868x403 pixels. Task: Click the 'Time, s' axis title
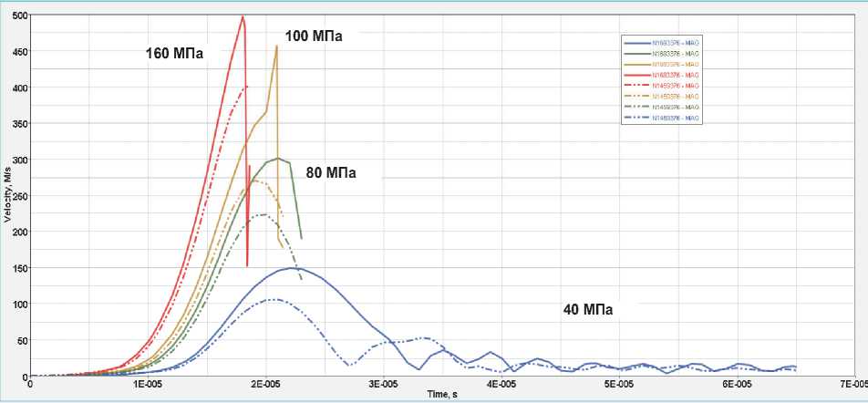click(x=441, y=394)
